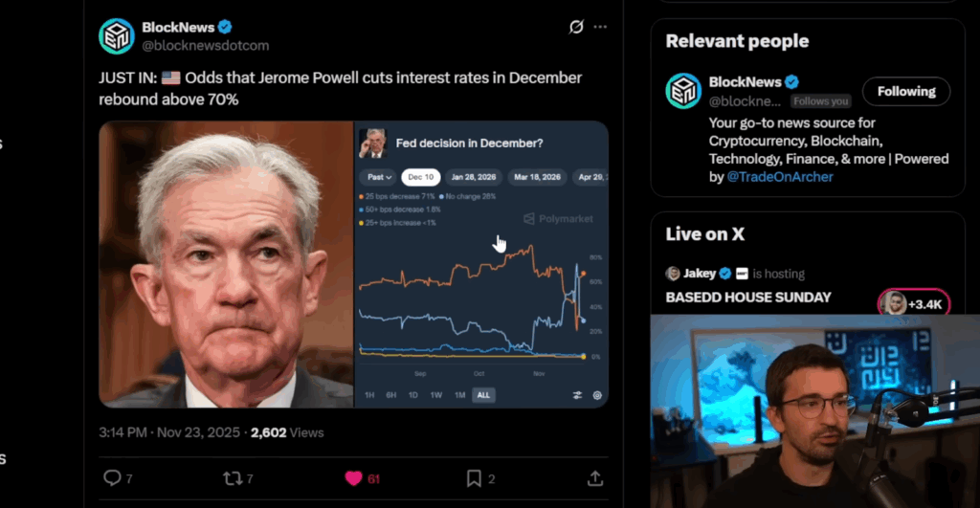Open the three-dot more menu
The width and height of the screenshot is (980, 508).
[x=600, y=27]
